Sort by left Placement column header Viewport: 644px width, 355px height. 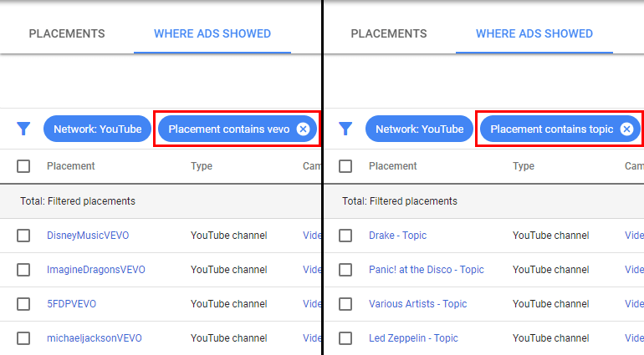click(x=71, y=166)
